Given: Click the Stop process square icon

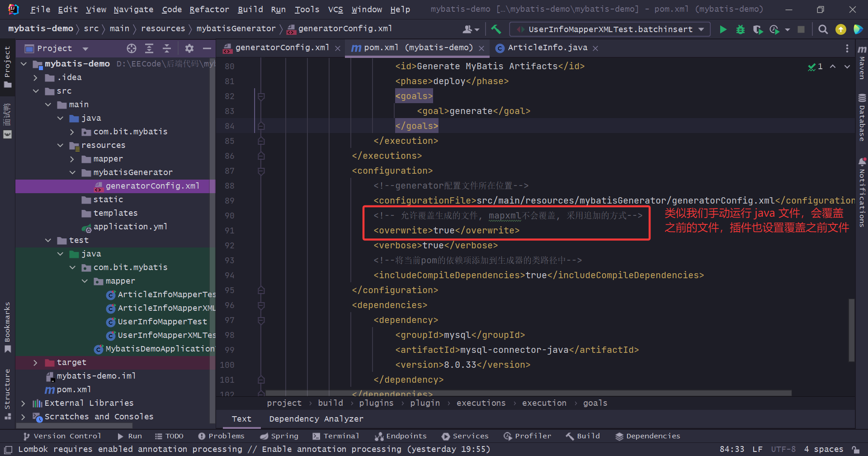Looking at the screenshot, I should point(801,29).
